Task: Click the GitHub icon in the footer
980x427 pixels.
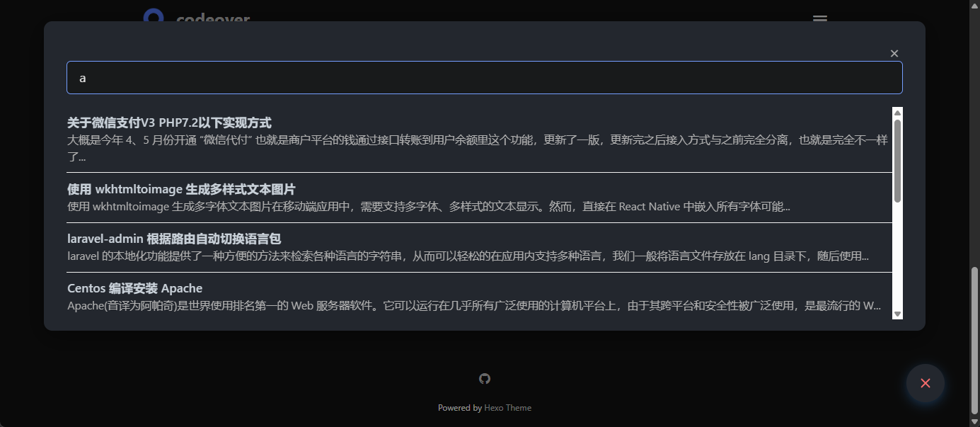Action: pos(485,379)
